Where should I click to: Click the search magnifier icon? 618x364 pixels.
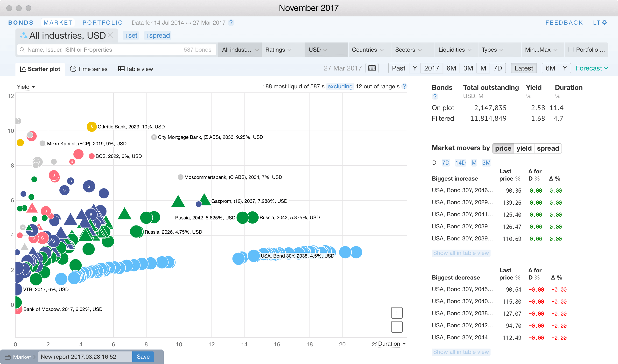[22, 50]
